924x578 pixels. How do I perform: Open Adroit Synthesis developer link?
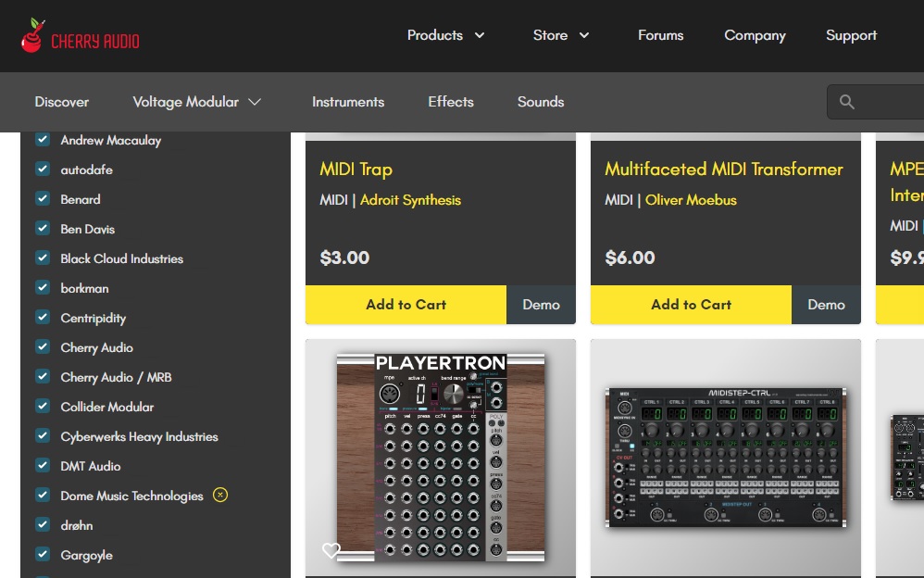pyautogui.click(x=411, y=200)
